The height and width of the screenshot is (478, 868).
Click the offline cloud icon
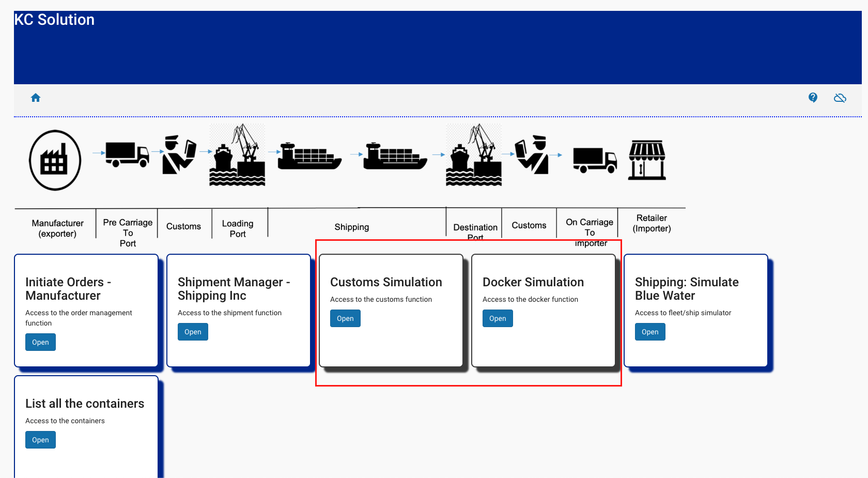840,98
